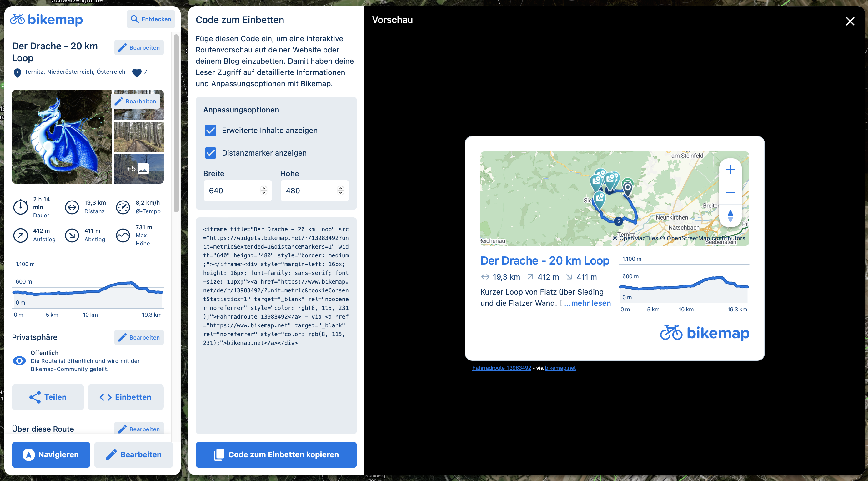Click the Breite width input field
Viewport: 868px width, 481px height.
pyautogui.click(x=238, y=191)
